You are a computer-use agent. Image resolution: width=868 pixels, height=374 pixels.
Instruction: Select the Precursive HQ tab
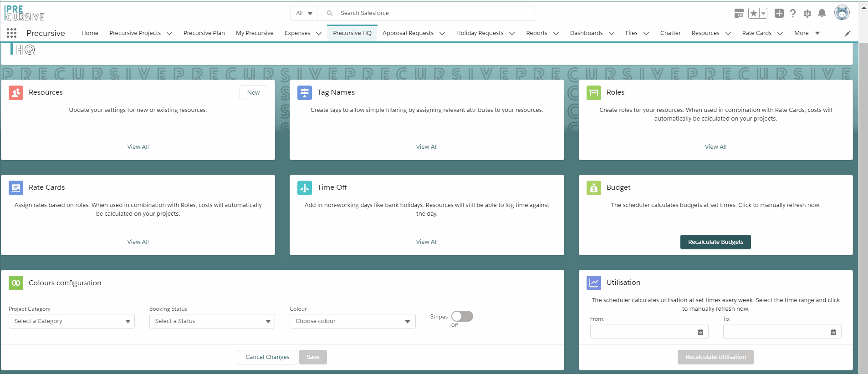coord(352,33)
